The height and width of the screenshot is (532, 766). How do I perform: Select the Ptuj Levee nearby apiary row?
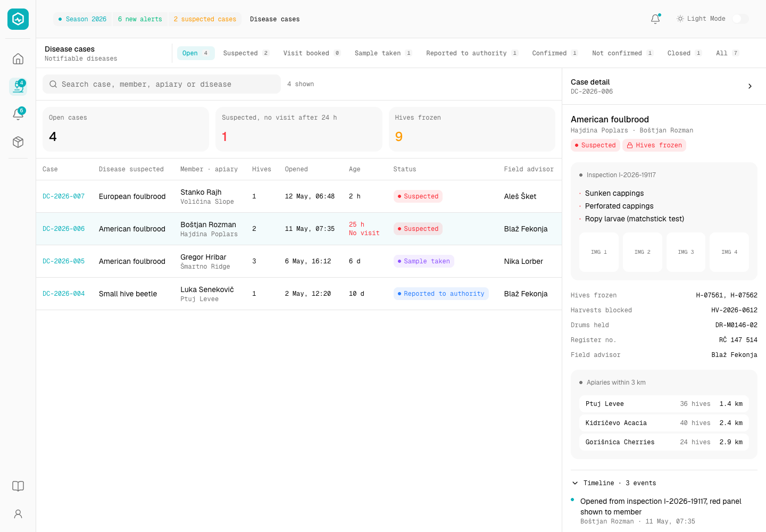[664, 404]
